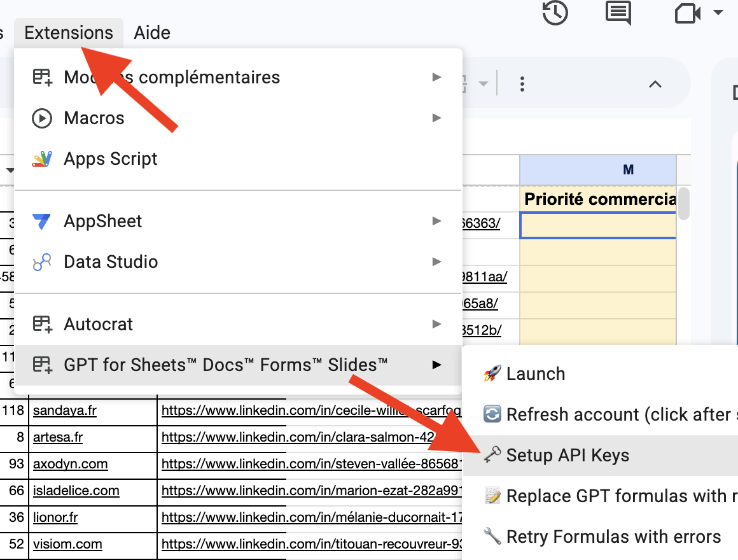Click the vertical scrollbar beside column M
The image size is (738, 560).
tap(685, 204)
